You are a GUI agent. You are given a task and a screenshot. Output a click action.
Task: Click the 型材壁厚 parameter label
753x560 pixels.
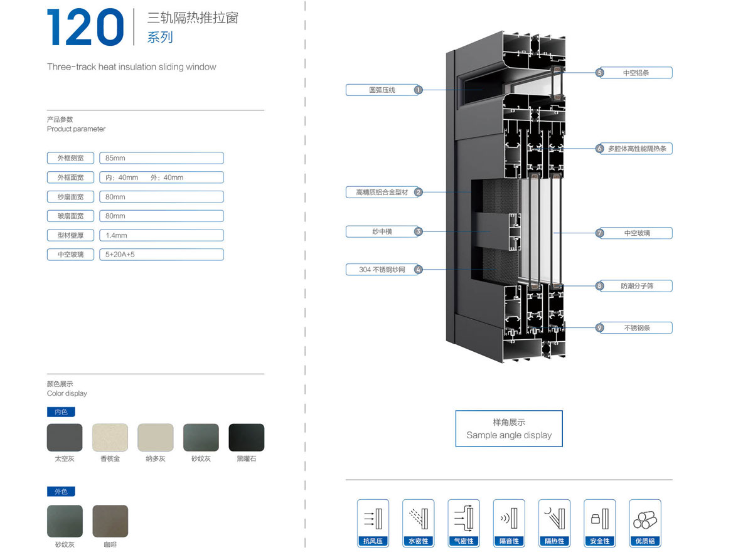coord(70,235)
